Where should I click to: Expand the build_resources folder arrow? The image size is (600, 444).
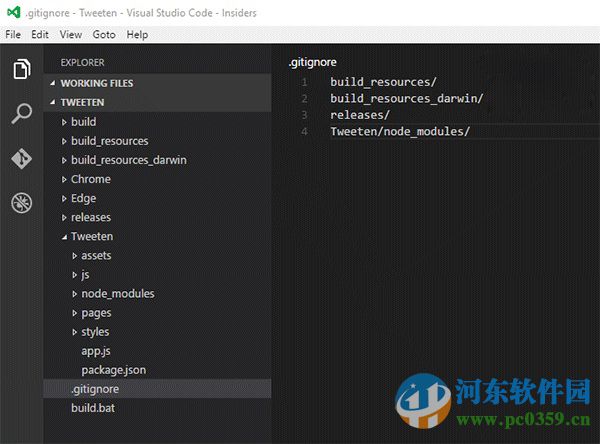[64, 141]
